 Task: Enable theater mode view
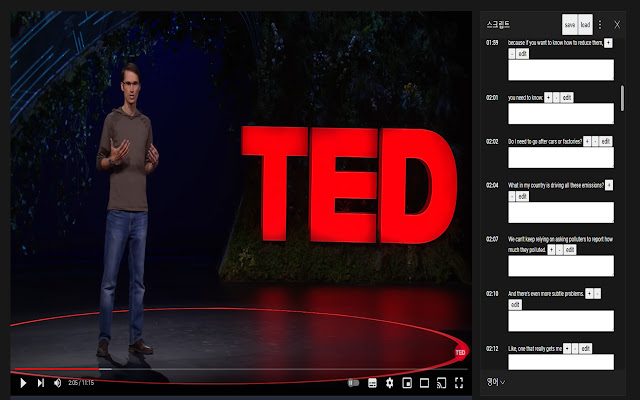pos(424,383)
